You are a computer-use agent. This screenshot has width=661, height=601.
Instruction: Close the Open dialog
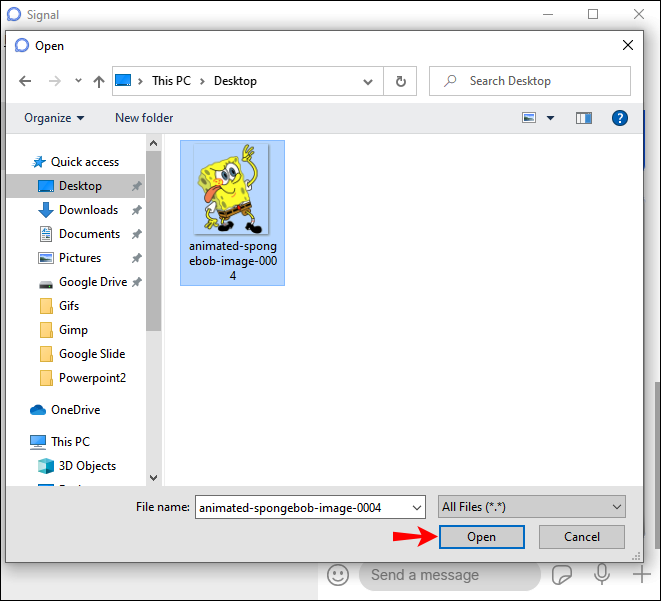click(628, 45)
